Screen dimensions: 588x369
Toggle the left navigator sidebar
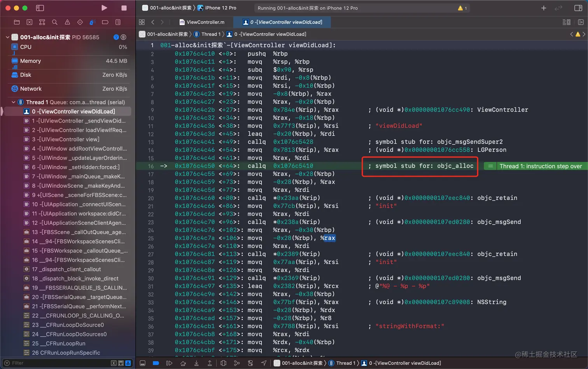click(x=40, y=8)
